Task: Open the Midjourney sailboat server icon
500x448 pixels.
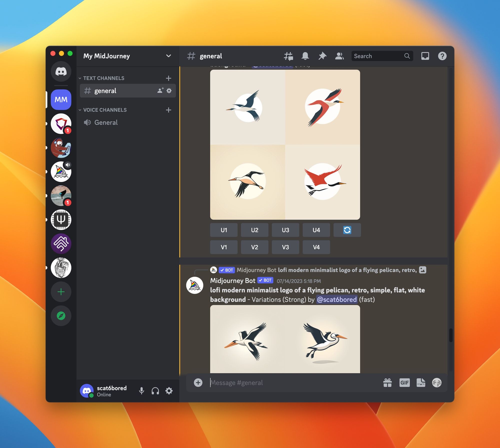Action: [x=61, y=172]
